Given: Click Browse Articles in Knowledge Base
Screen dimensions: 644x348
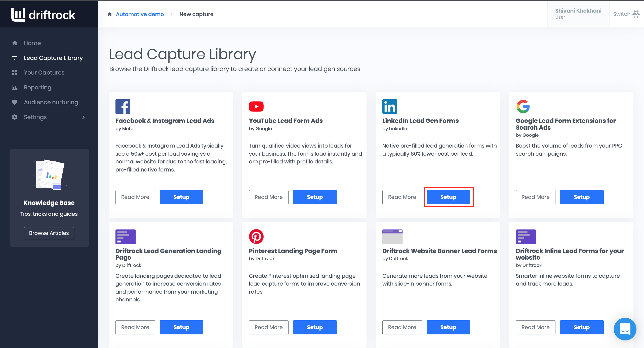Looking at the screenshot, I should click(x=49, y=233).
